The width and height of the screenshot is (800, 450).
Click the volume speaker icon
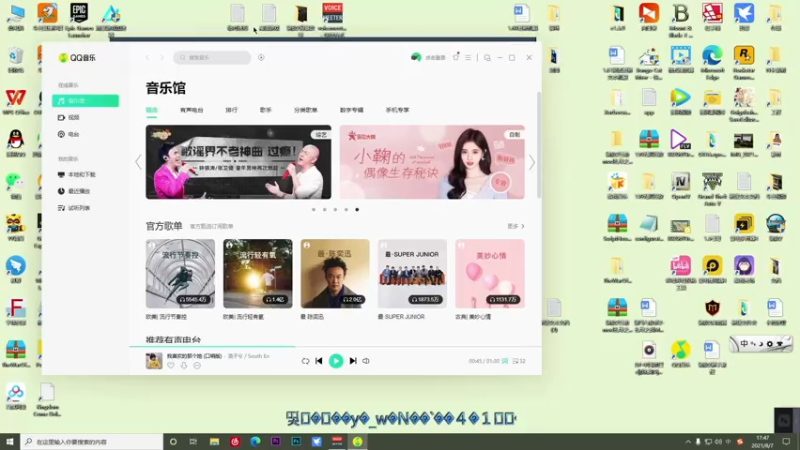pos(366,361)
